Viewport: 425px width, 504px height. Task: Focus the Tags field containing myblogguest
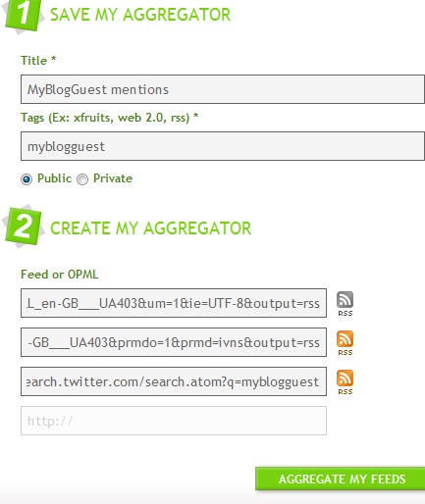point(223,146)
